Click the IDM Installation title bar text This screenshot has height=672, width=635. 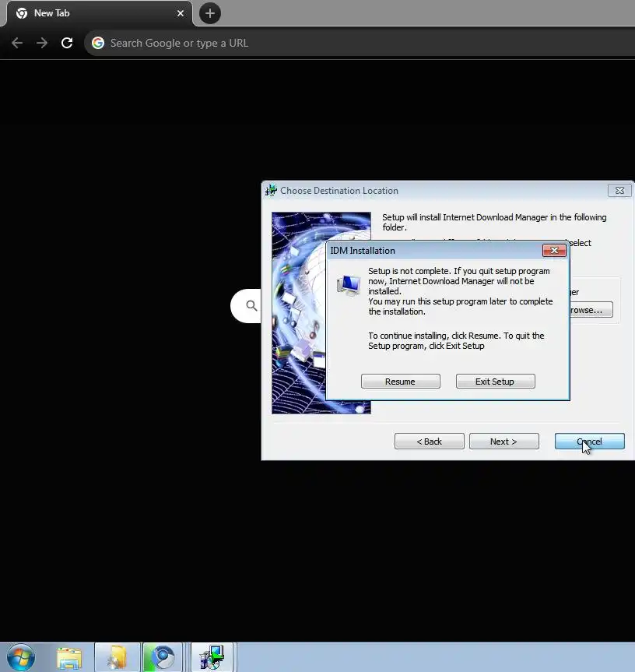363,251
